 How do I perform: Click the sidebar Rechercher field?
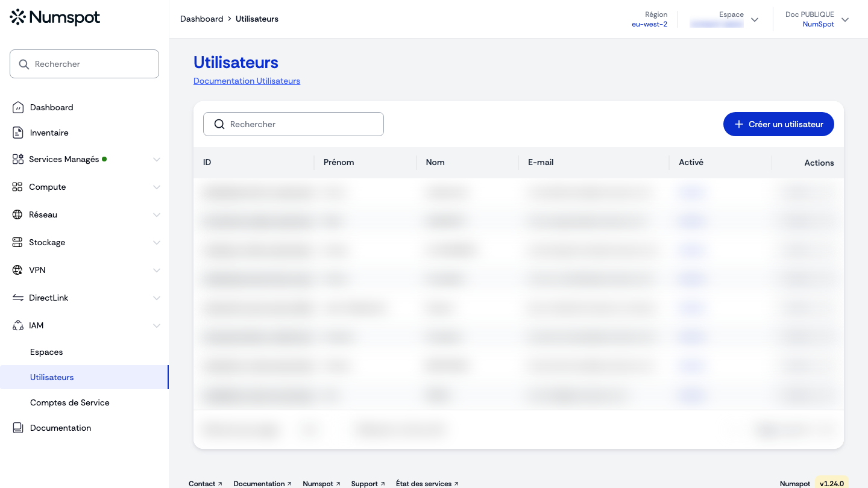point(84,64)
